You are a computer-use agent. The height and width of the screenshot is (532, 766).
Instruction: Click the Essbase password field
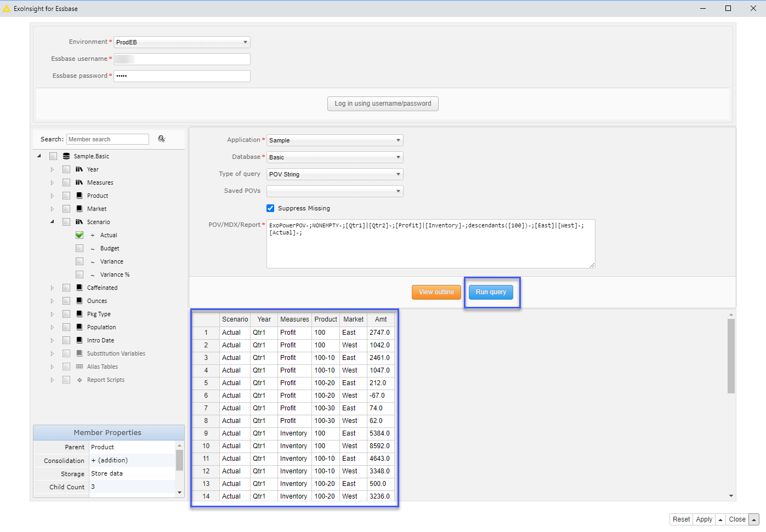pos(182,76)
